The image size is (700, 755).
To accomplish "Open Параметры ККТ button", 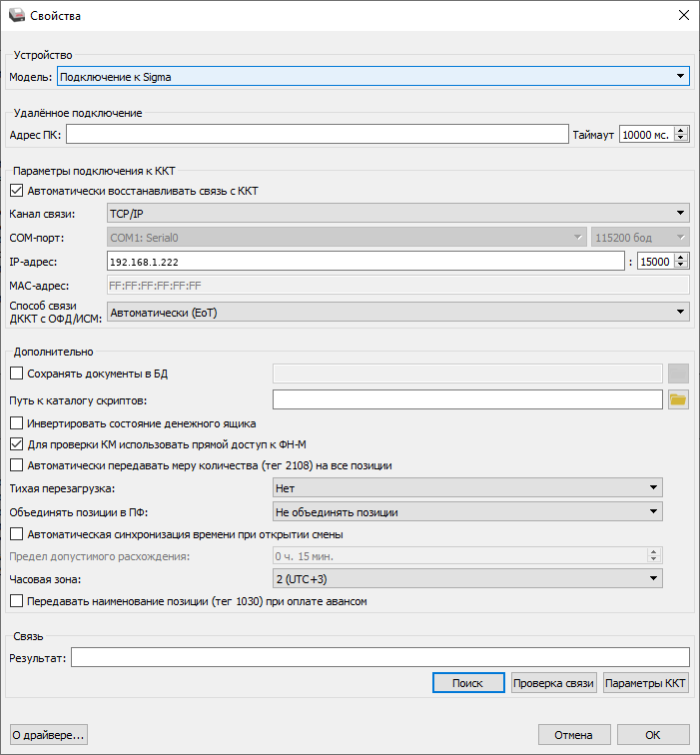I will coord(646,683).
